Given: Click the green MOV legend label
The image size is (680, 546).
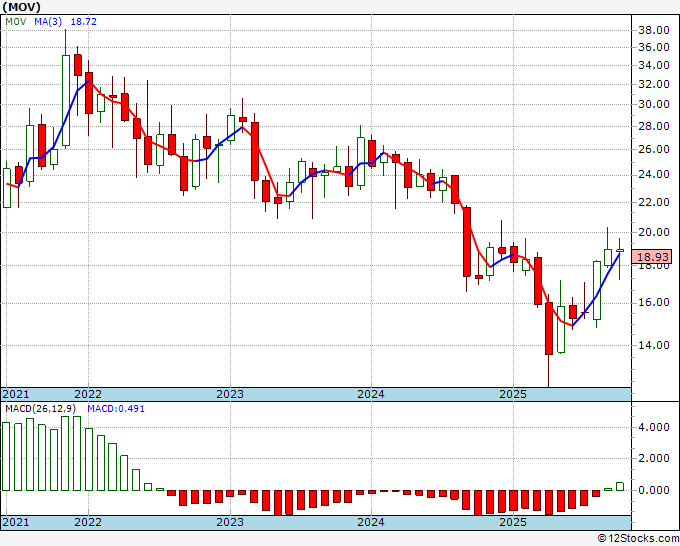Looking at the screenshot, I should point(16,22).
